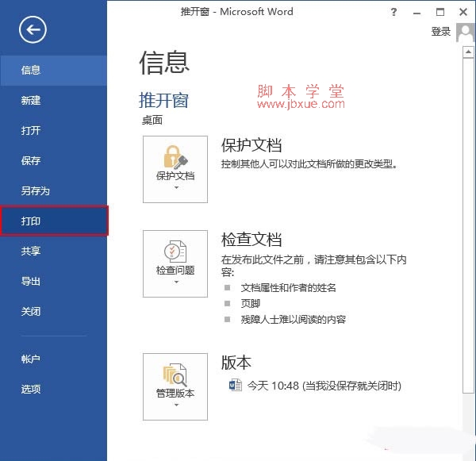Click the 保护文档 button label

tap(175, 175)
